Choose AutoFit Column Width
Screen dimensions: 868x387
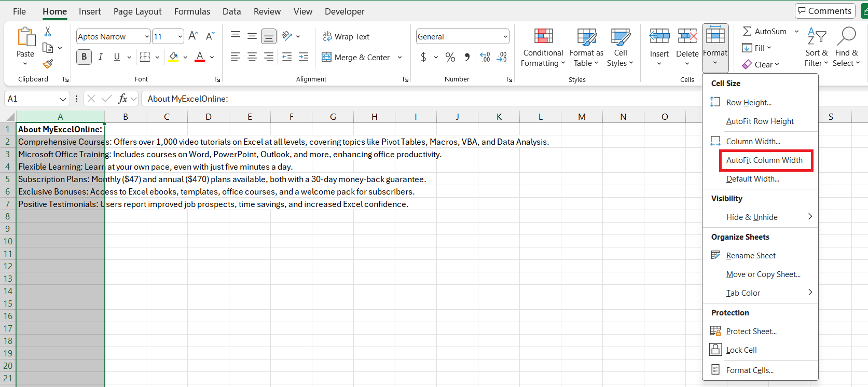766,160
